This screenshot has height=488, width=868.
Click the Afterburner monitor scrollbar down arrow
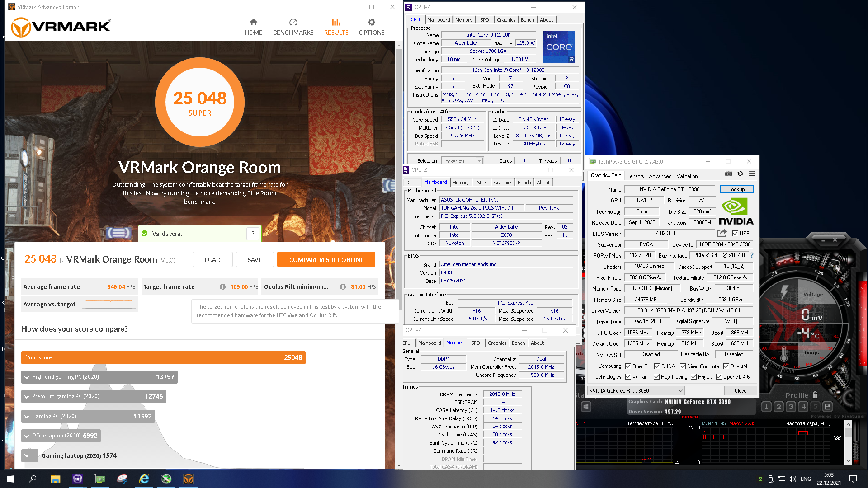[x=848, y=461]
